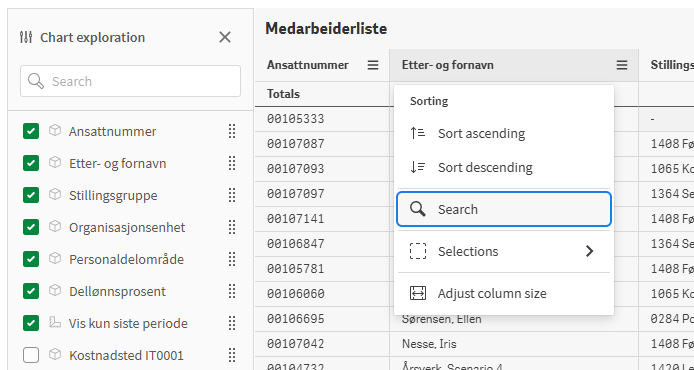Click the Sort ascending arrow icon
The width and height of the screenshot is (694, 370).
(x=418, y=133)
